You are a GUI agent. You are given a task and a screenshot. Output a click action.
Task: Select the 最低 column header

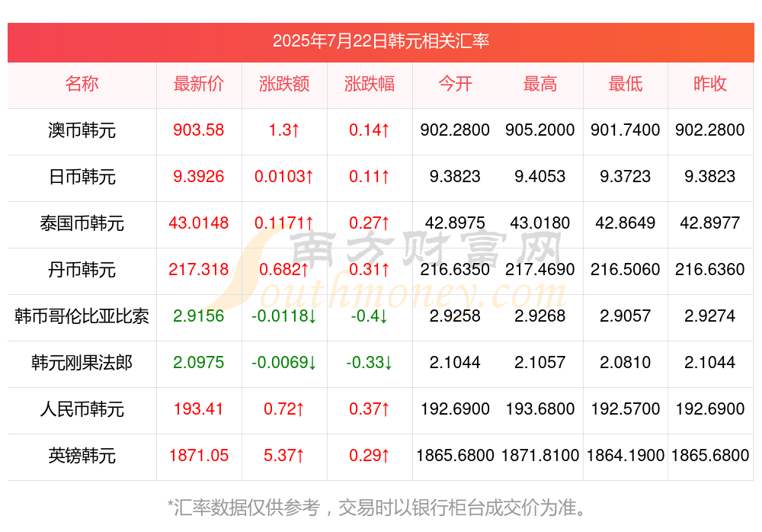[x=626, y=84]
